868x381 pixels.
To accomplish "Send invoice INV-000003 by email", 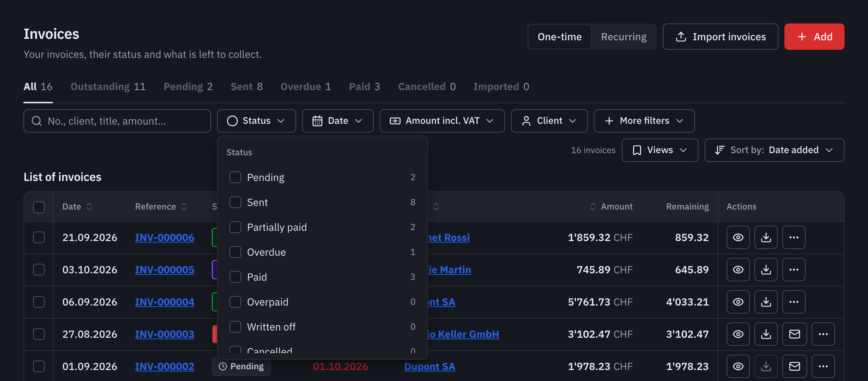I will [794, 334].
